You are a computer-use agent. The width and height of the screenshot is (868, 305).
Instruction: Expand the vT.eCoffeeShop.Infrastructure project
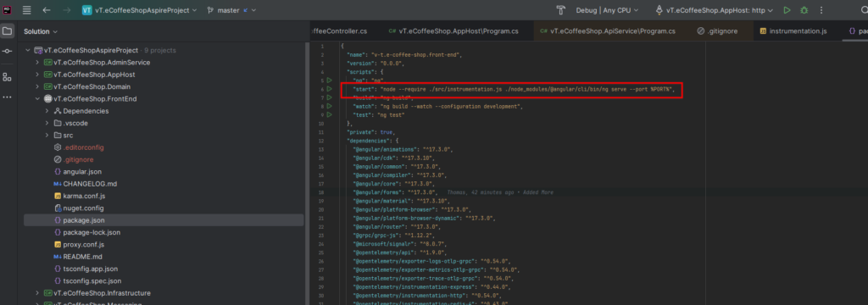[37, 293]
